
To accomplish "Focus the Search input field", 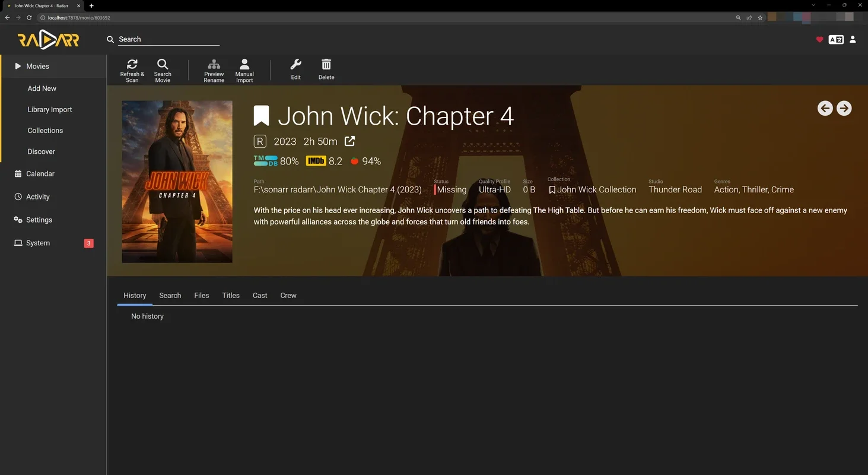I will (x=169, y=39).
